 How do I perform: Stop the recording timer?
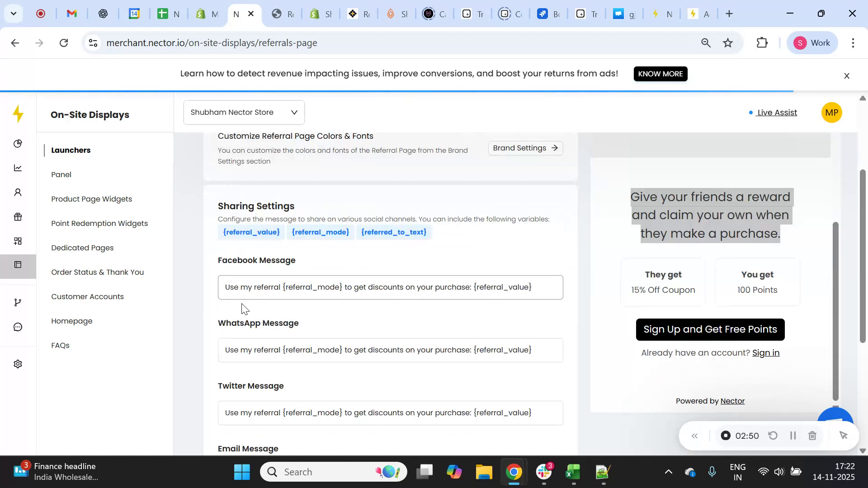click(726, 435)
